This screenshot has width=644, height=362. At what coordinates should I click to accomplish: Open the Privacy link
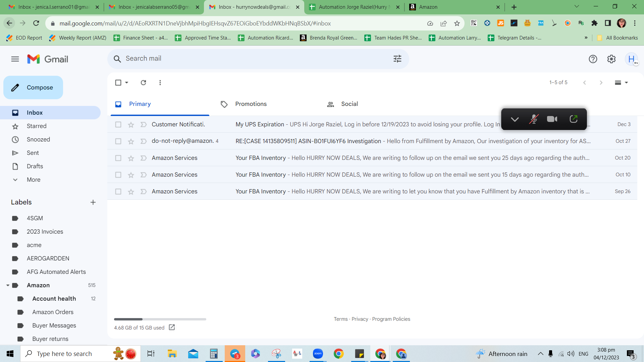[x=360, y=319]
